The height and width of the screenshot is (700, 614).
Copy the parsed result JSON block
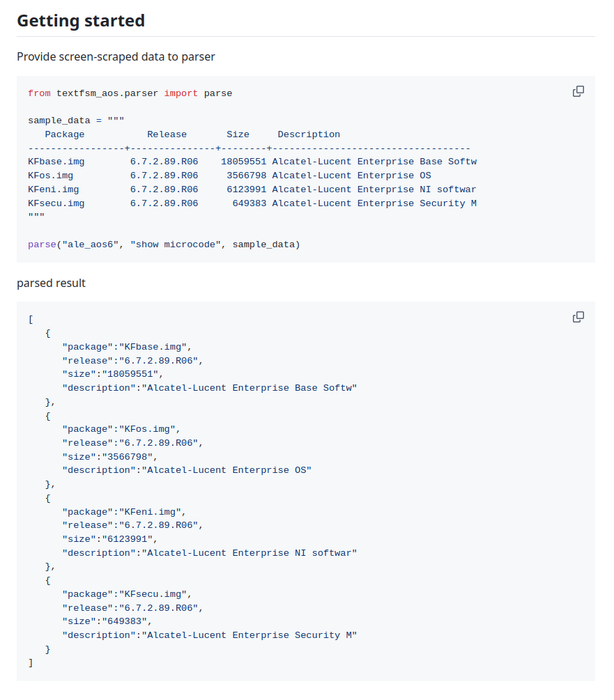click(578, 317)
